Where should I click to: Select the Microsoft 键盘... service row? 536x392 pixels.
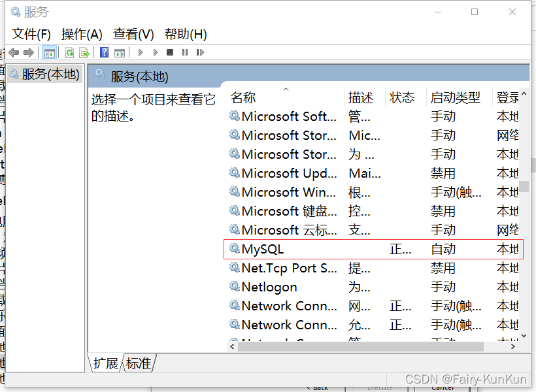[374, 211]
